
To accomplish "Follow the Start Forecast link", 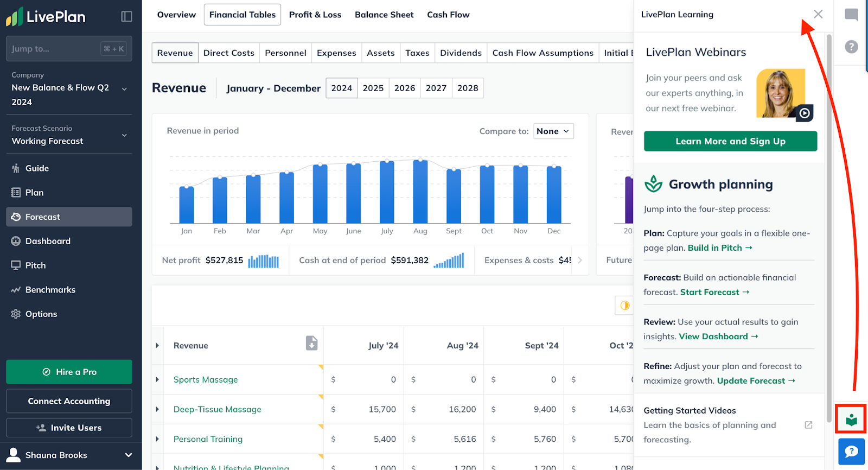I will [715, 292].
